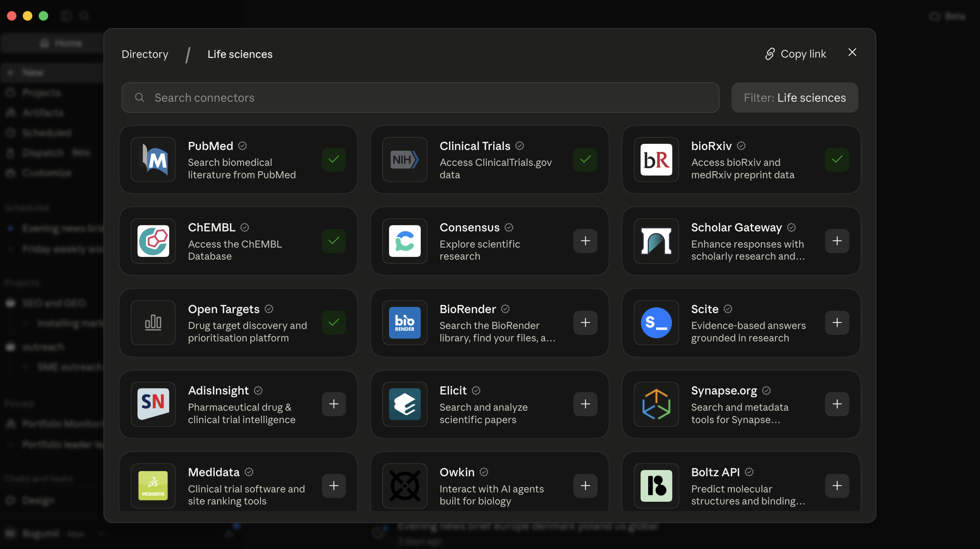Toggle the ChEMBL connected checkmark

(x=334, y=241)
